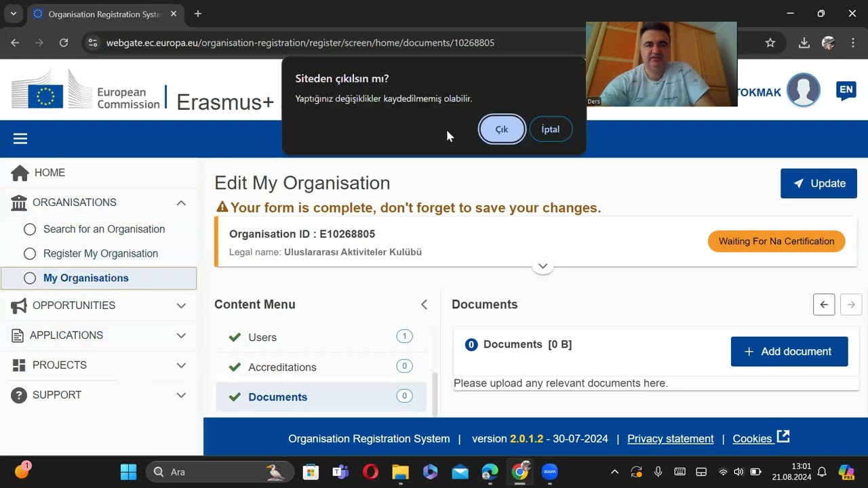Open Zoom from taskbar
The height and width of the screenshot is (488, 868).
[x=549, y=472]
